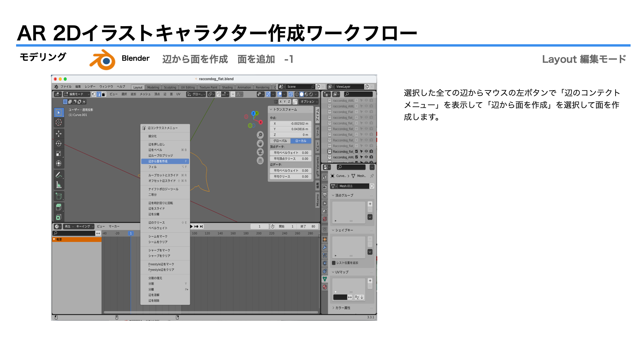
Task: Add a vertex group with the plus button
Action: (370, 204)
